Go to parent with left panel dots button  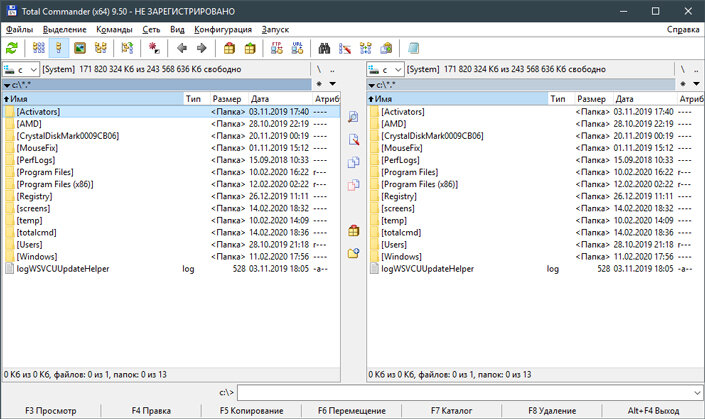(x=332, y=70)
